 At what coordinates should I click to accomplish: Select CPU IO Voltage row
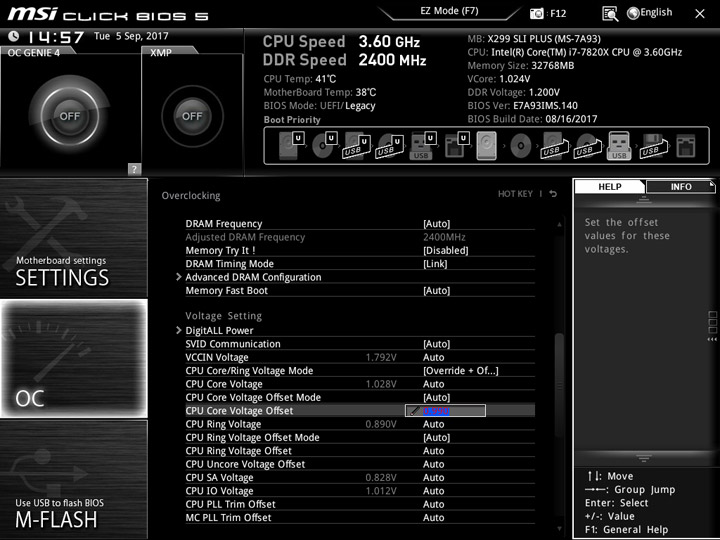click(360, 491)
